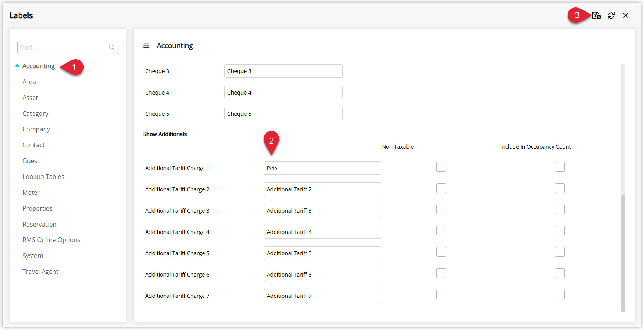This screenshot has width=644, height=330.
Task: Open the Area labels section
Action: tap(29, 82)
